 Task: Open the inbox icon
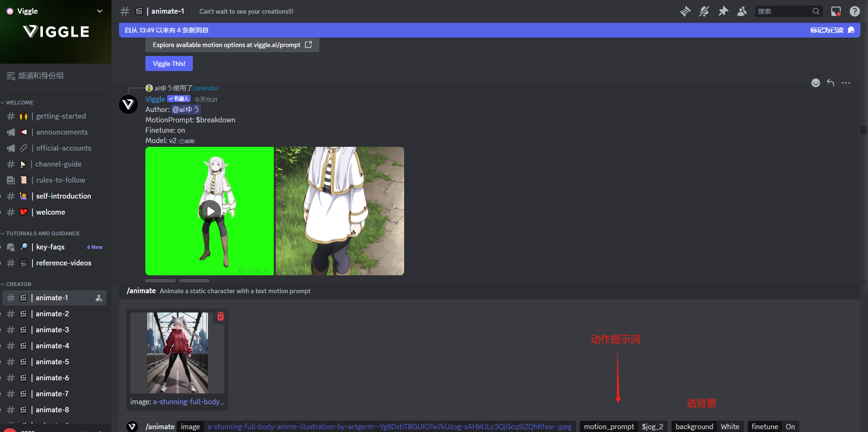tap(836, 11)
